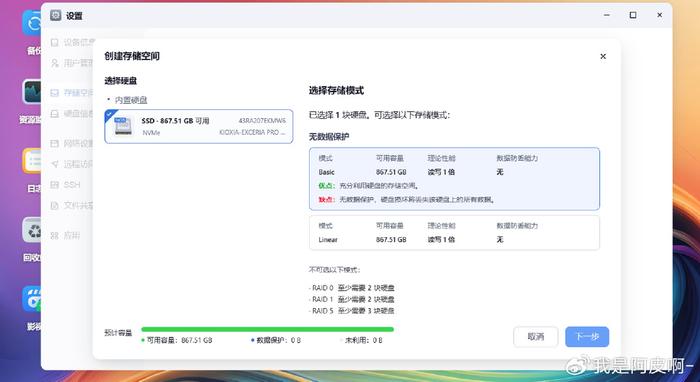Click the 应用 grid icon in sidebar

tap(54, 235)
